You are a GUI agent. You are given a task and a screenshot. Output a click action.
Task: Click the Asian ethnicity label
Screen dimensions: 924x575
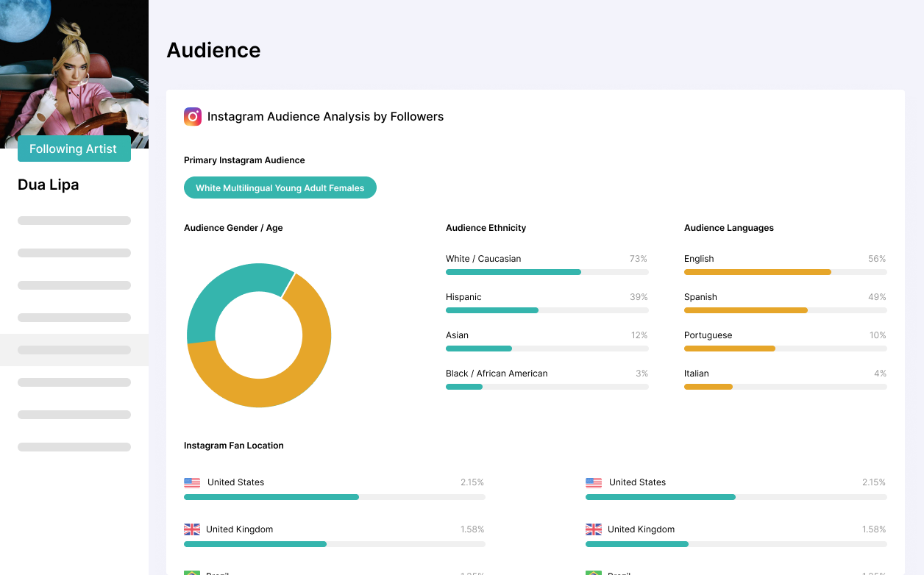tap(457, 335)
